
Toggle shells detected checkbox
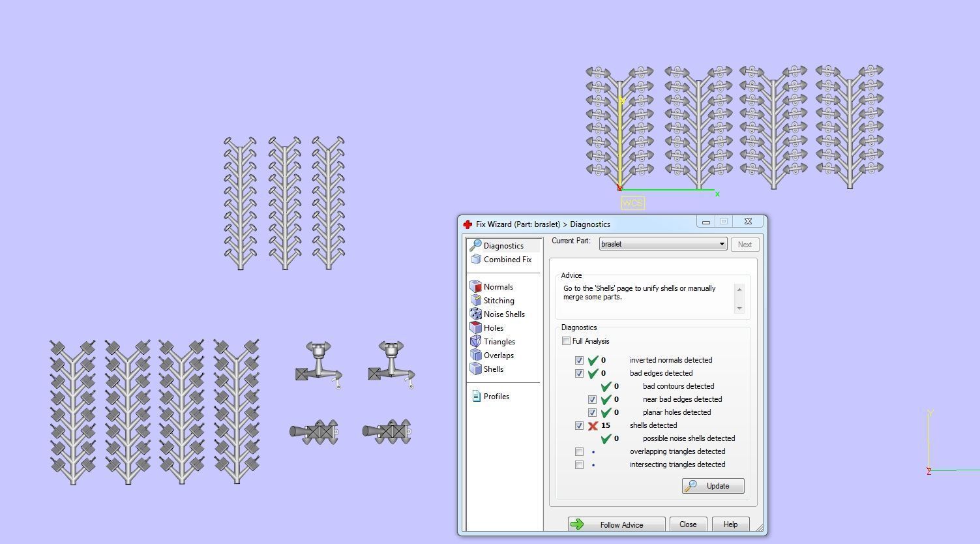pos(579,425)
